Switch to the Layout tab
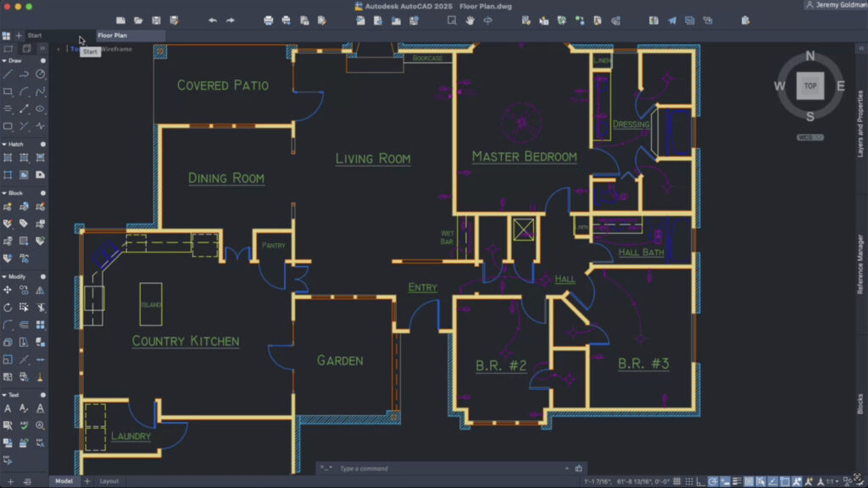Screen dimensions: 868x488 tap(109, 481)
